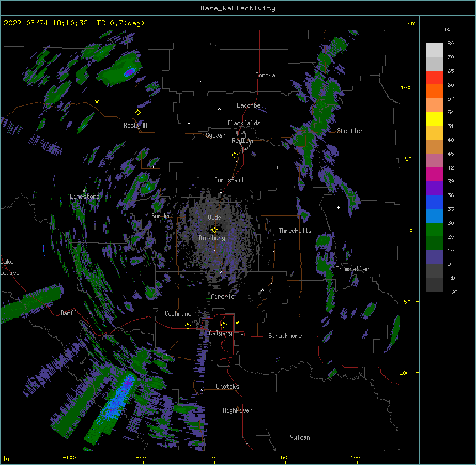Click the yellow diamond marker below RedDeer
Screen dimensions: 476x465
click(235, 155)
